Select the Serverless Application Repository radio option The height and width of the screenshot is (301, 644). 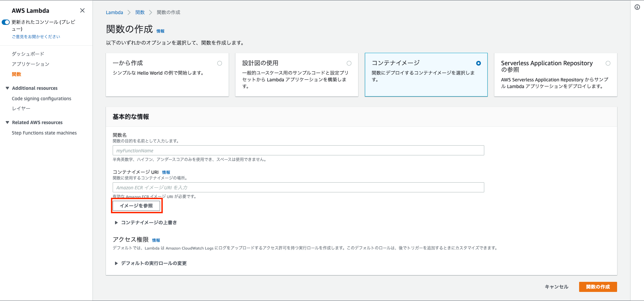coord(608,63)
